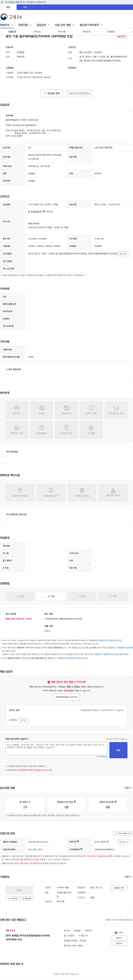Click the 관심정보 등록 button
The image size is (133, 980).
52,93
